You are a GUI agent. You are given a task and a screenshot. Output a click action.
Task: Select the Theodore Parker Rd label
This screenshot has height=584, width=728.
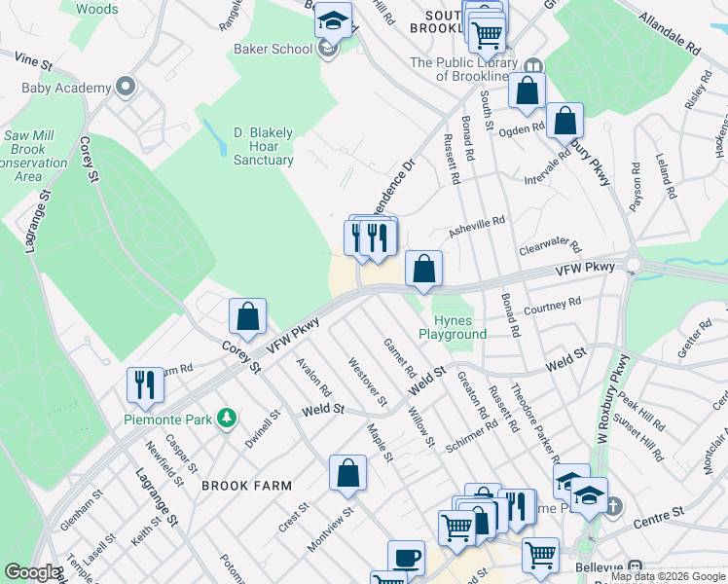[535, 422]
